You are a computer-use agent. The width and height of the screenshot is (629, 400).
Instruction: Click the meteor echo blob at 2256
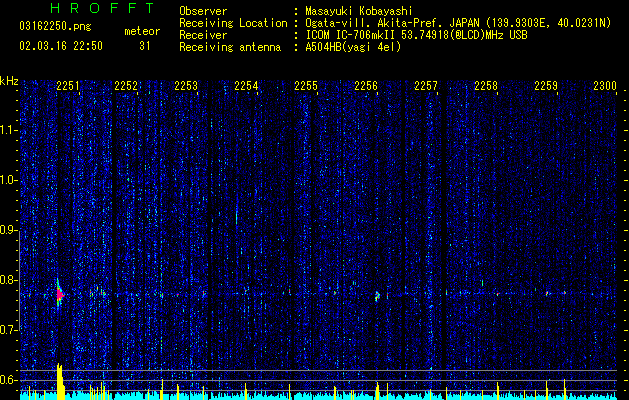(377, 296)
